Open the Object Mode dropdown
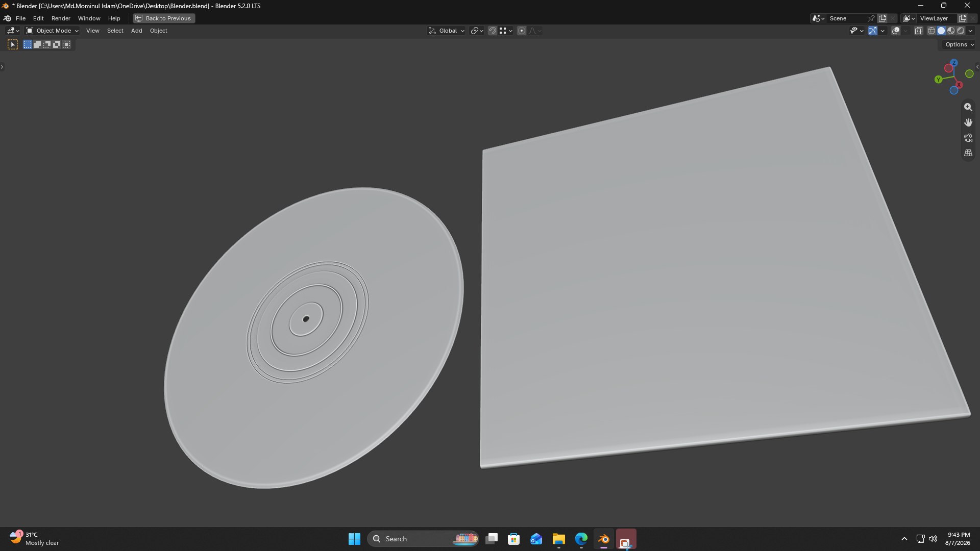This screenshot has height=551, width=980. (52, 31)
